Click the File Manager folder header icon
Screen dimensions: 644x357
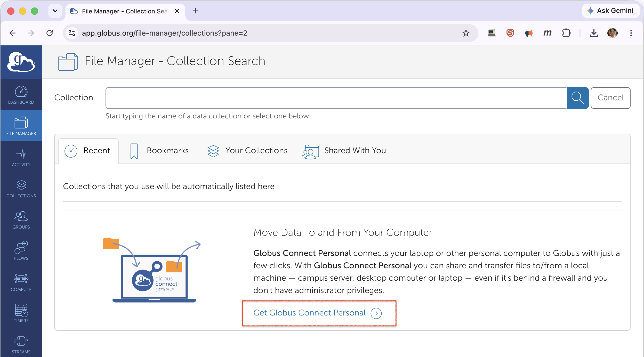(68, 62)
